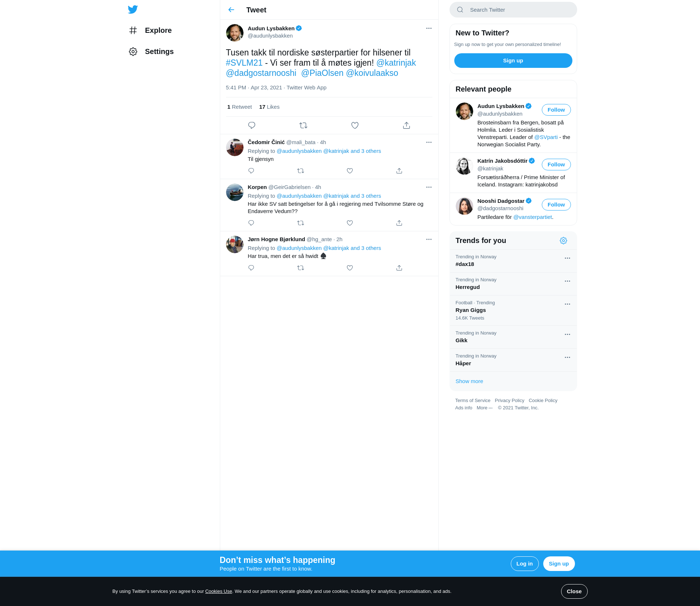Open Settings in the sidebar

[159, 51]
